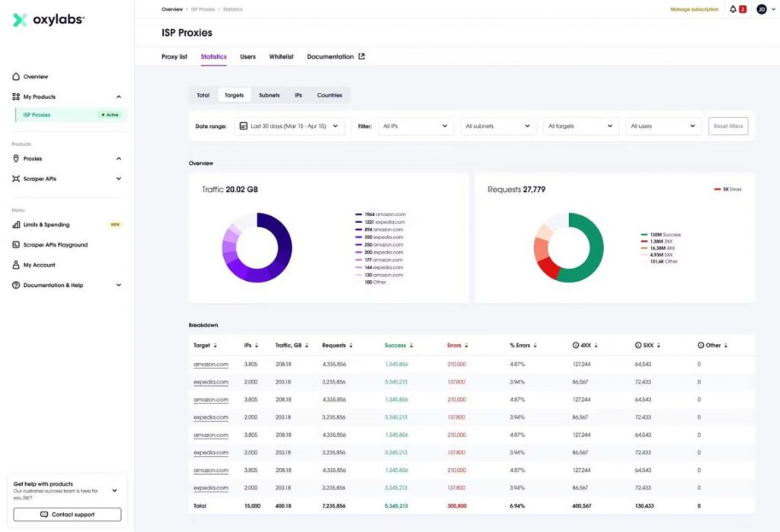Image resolution: width=780 pixels, height=532 pixels.
Task: Sort by Traffic, GB column arrows
Action: coord(306,346)
